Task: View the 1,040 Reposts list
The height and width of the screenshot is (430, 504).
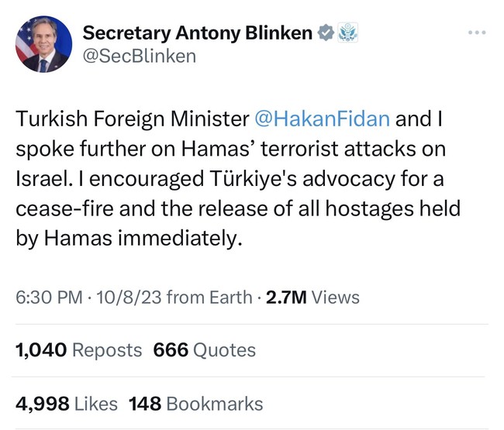Action: tap(78, 350)
